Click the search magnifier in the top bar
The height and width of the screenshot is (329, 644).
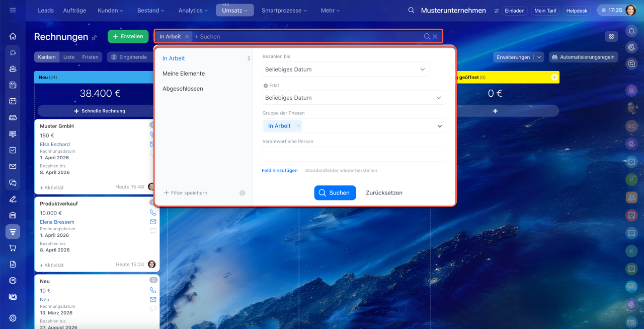411,10
